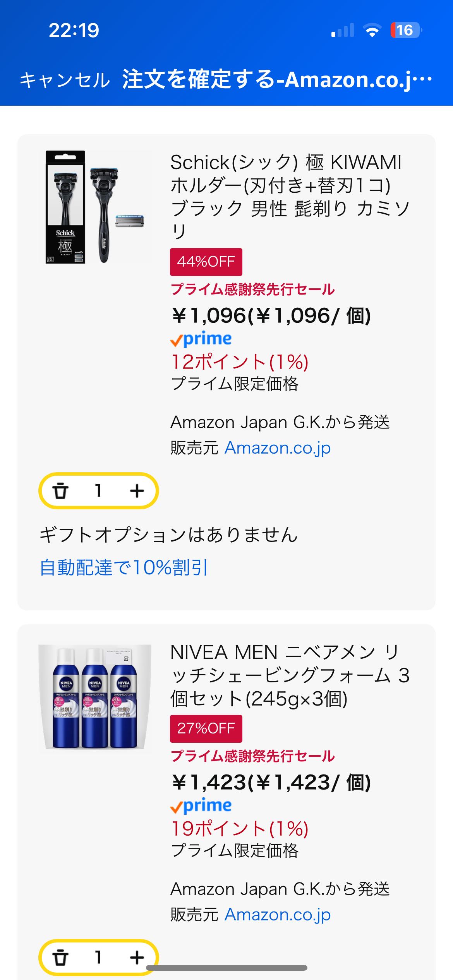The height and width of the screenshot is (980, 453).
Task: Tap the 44%OFF discount badge
Action: tap(206, 262)
